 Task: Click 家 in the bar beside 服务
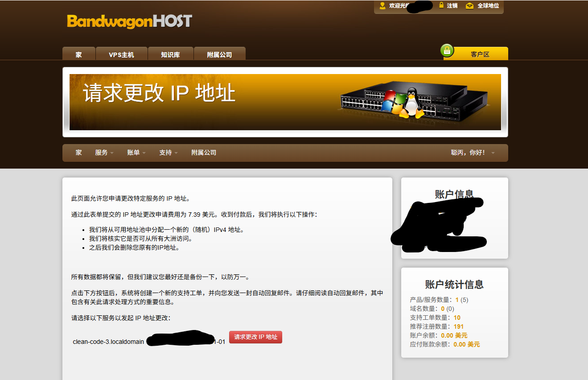pos(79,153)
